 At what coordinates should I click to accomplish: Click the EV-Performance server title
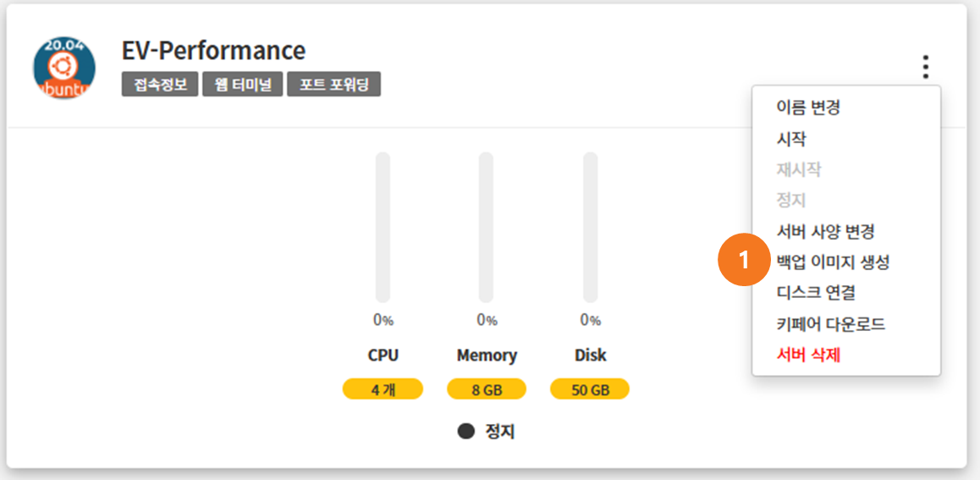213,51
